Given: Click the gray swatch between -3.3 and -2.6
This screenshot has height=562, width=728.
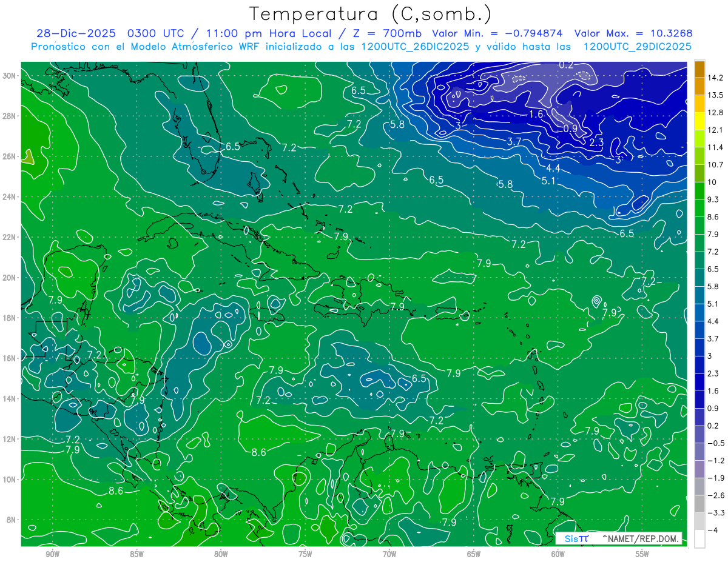Looking at the screenshot, I should 699,504.
